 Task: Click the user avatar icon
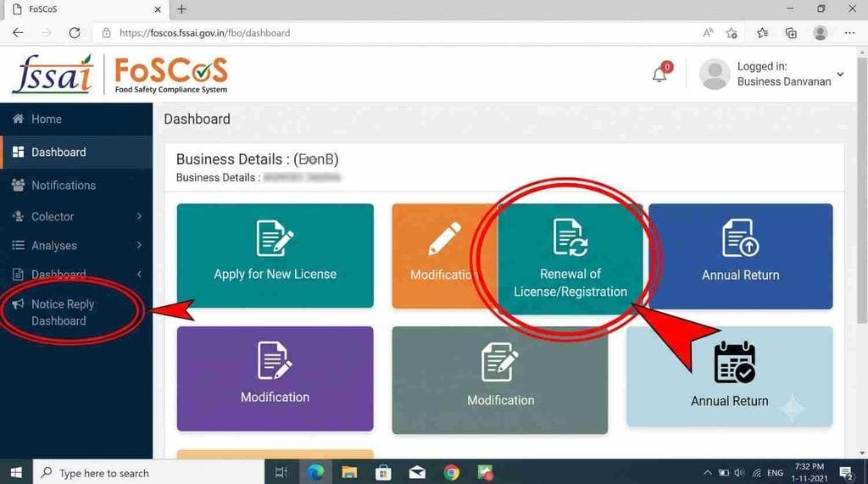tap(715, 74)
